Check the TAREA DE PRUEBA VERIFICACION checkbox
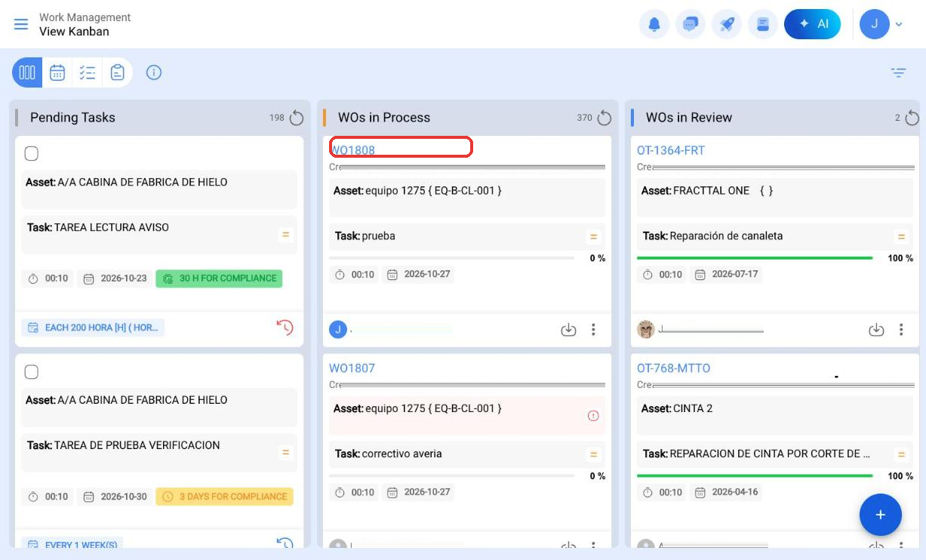 (x=32, y=372)
